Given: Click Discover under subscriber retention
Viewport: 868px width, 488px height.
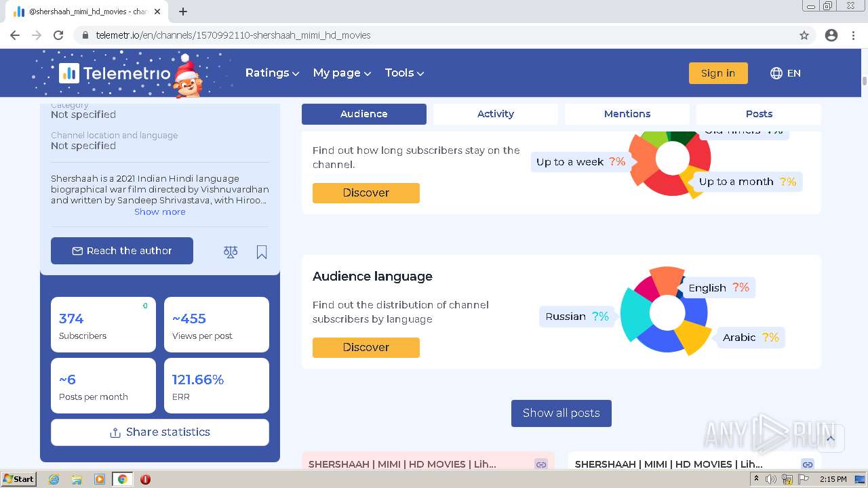Looking at the screenshot, I should pos(366,193).
